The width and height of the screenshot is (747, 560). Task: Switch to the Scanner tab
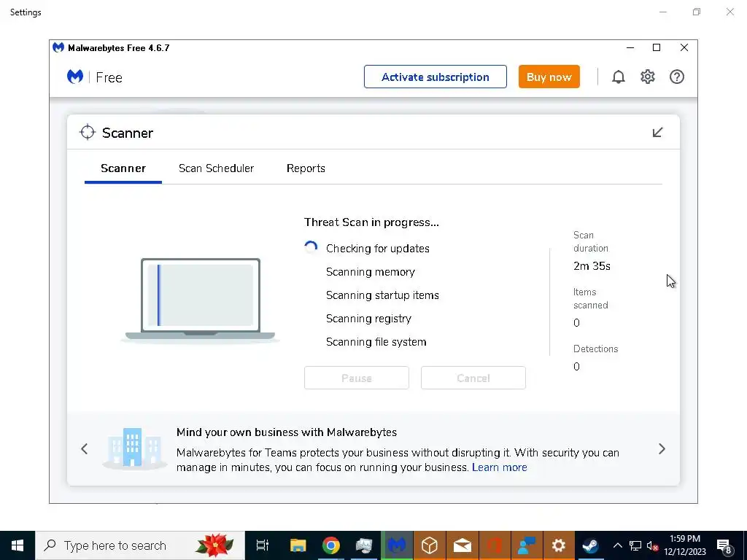[x=123, y=168]
